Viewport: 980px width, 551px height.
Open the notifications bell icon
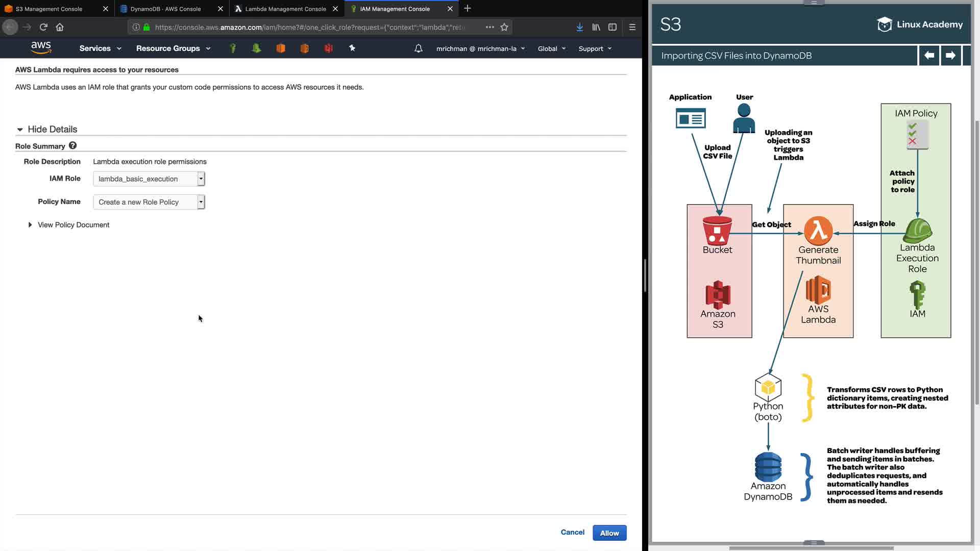[x=418, y=48]
